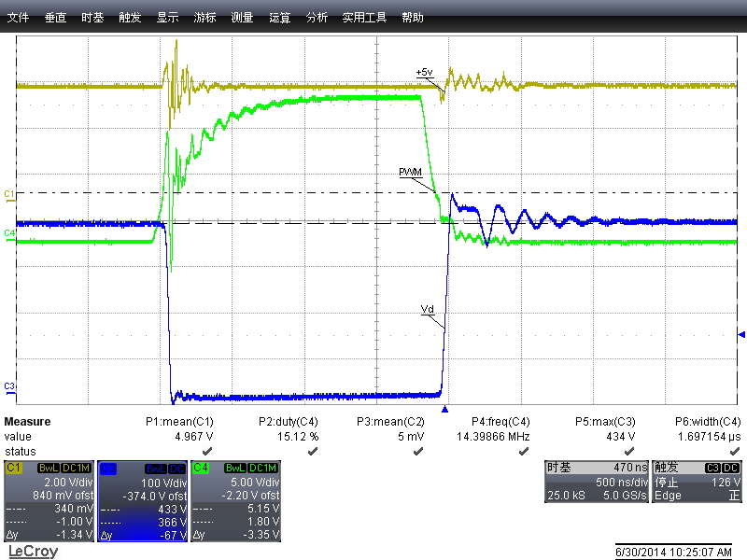Click the P4:freq(C4) measurement header
Viewport: 747px width, 560px height.
500,422
